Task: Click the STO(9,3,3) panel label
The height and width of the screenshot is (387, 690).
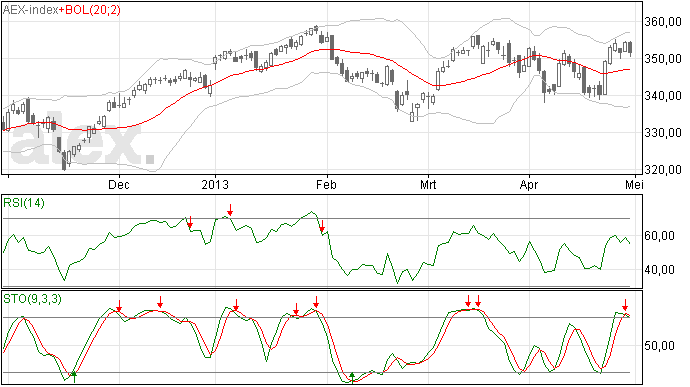Action: click(x=32, y=299)
